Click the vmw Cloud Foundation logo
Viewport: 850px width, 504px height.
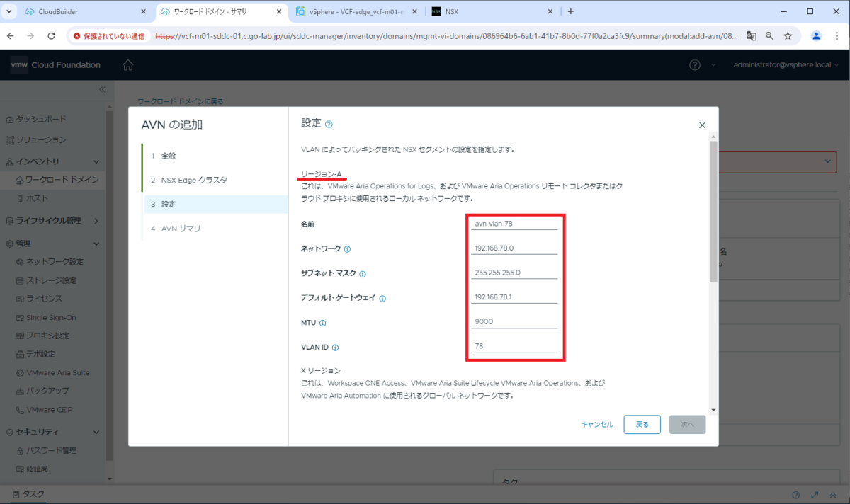click(x=55, y=65)
